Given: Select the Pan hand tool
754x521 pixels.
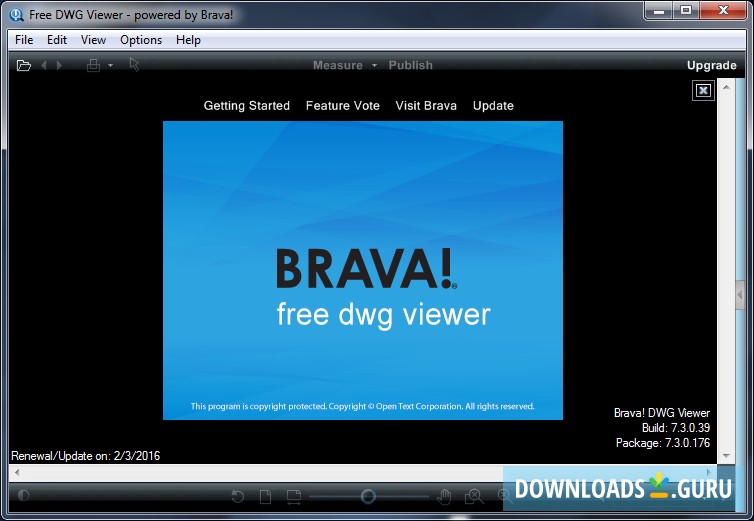Looking at the screenshot, I should [444, 496].
